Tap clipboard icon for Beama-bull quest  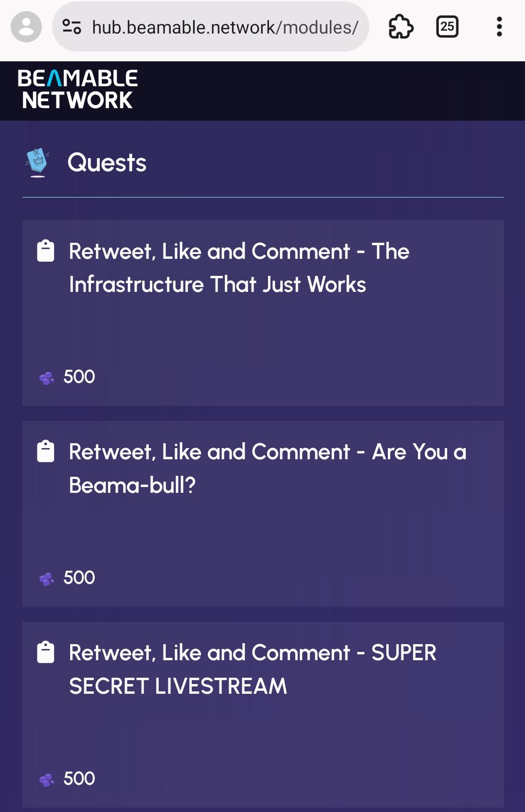coord(46,452)
